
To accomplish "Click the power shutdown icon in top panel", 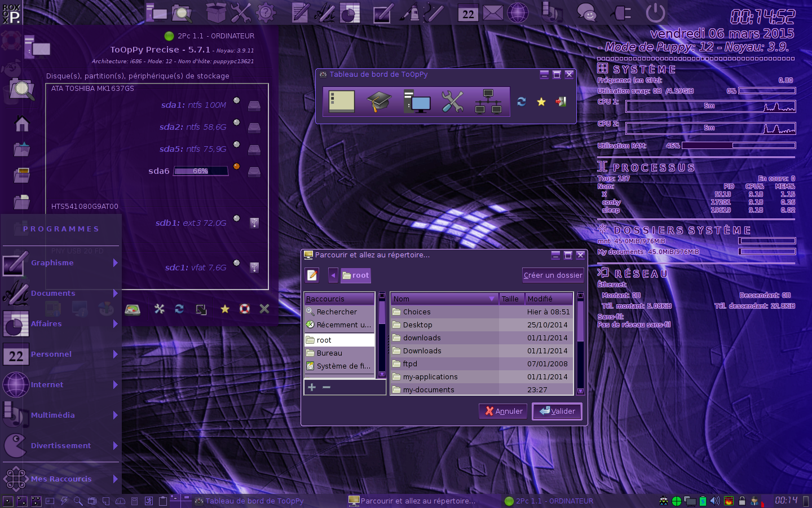I will click(655, 12).
